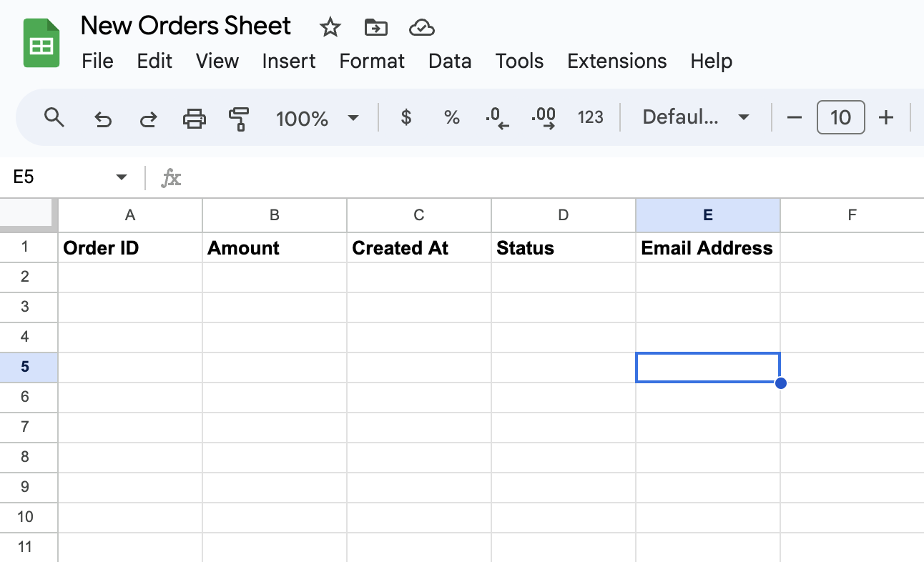Open the Edit menu

pyautogui.click(x=154, y=61)
